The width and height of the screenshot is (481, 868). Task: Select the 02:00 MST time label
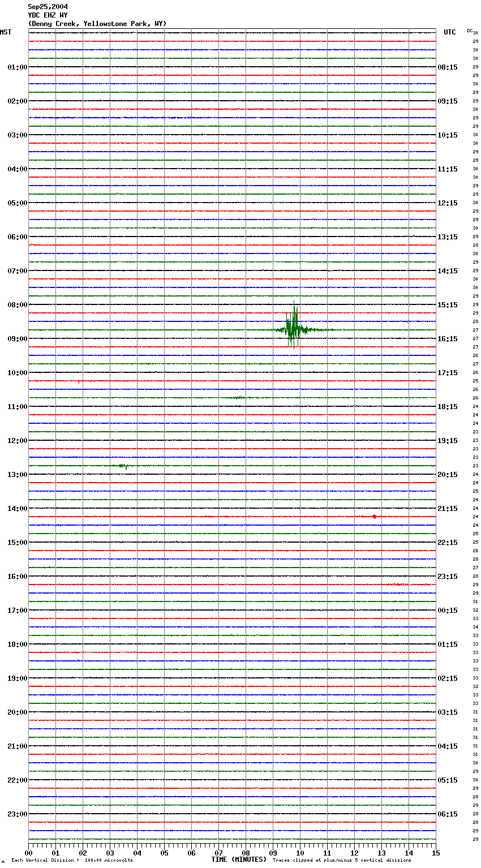[18, 101]
